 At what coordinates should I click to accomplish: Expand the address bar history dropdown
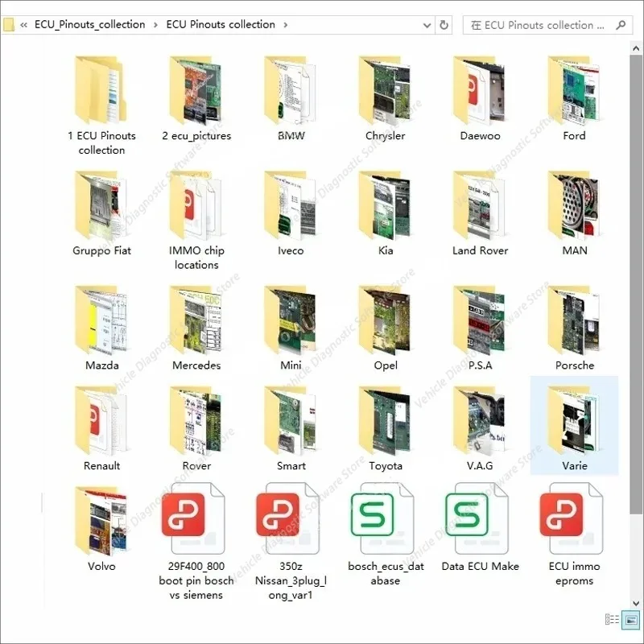point(427,26)
